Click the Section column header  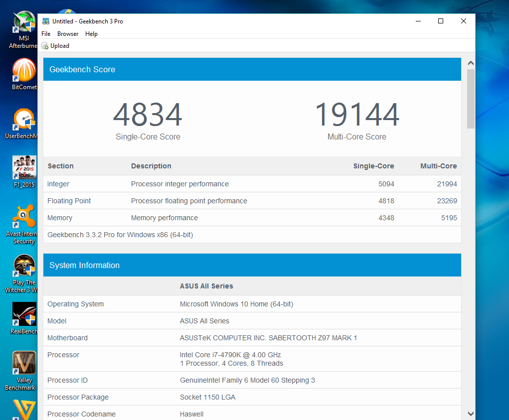coord(61,166)
